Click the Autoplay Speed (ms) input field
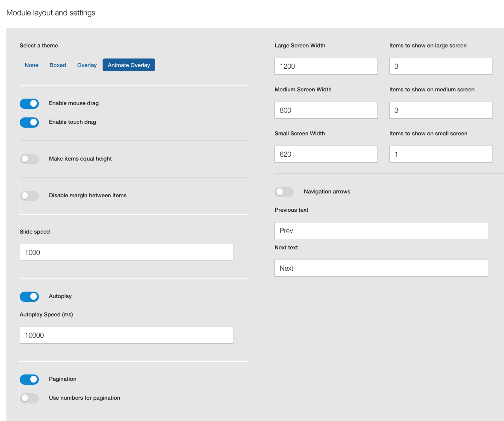This screenshot has width=504, height=421. (127, 335)
